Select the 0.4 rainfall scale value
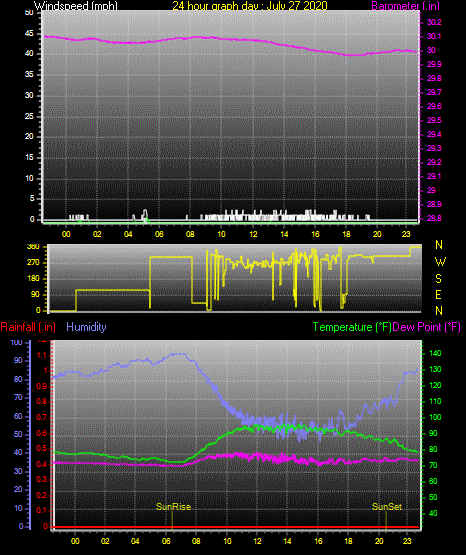The width and height of the screenshot is (466, 555). (42, 464)
